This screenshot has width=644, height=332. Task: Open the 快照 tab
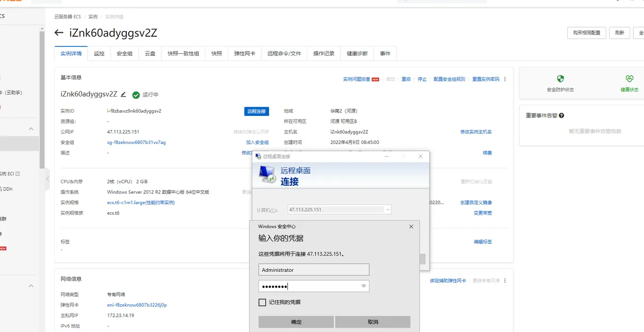pyautogui.click(x=217, y=53)
